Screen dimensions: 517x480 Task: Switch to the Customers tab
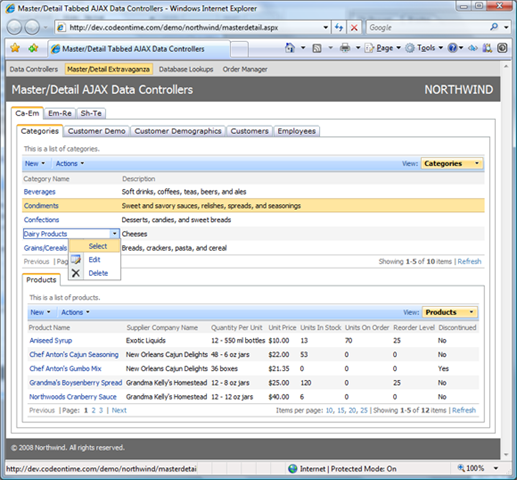pos(249,131)
